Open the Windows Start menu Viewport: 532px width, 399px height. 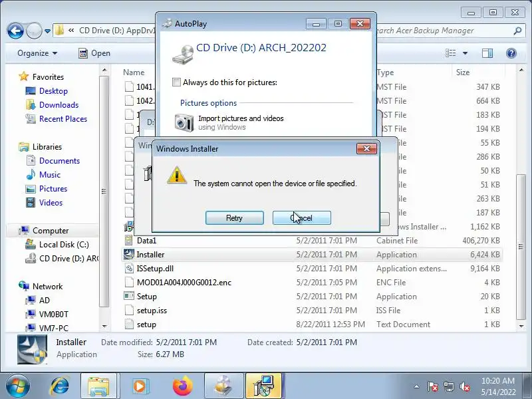point(17,386)
